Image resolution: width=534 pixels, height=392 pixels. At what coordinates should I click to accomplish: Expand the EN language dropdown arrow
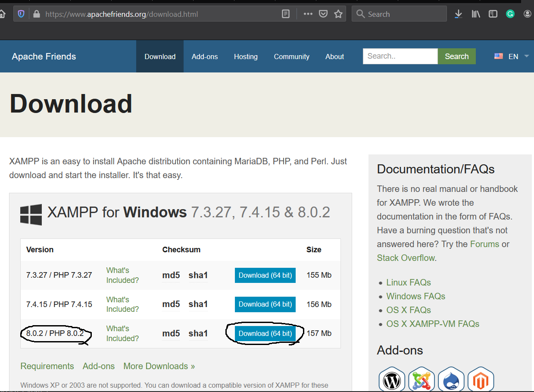point(526,56)
